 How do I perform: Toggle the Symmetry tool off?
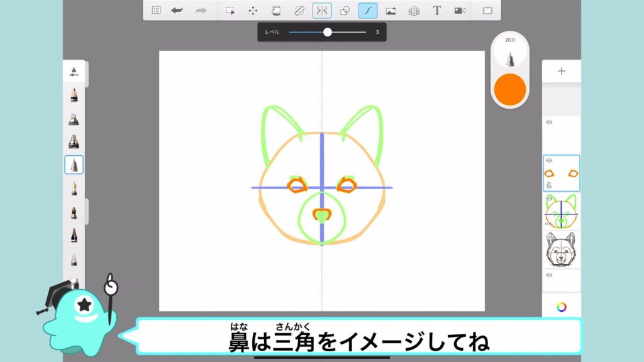322,11
